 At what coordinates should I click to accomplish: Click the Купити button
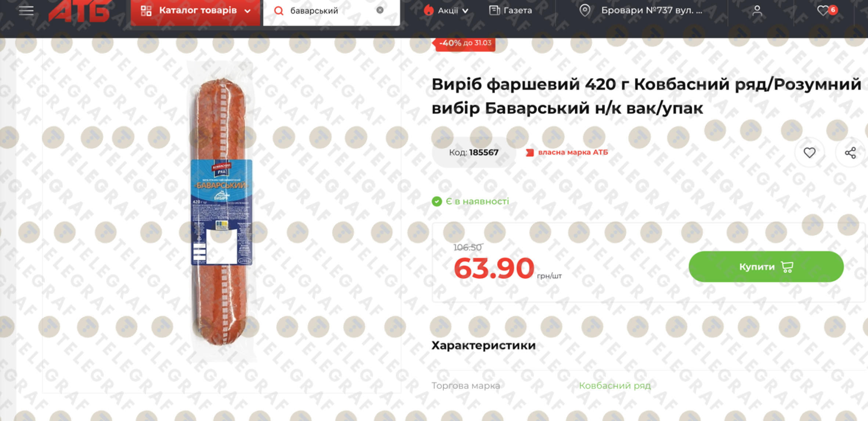[x=766, y=267]
